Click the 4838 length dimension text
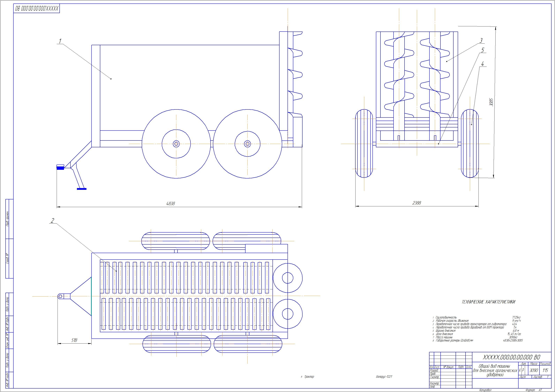555x392 pixels. [x=170, y=203]
